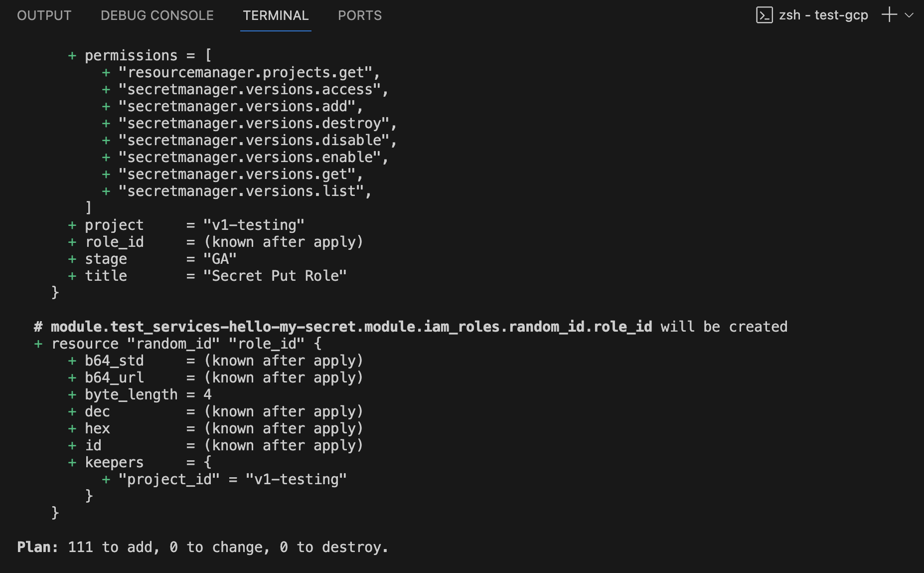Click the new terminal plus icon
The height and width of the screenshot is (573, 924).
pos(889,15)
